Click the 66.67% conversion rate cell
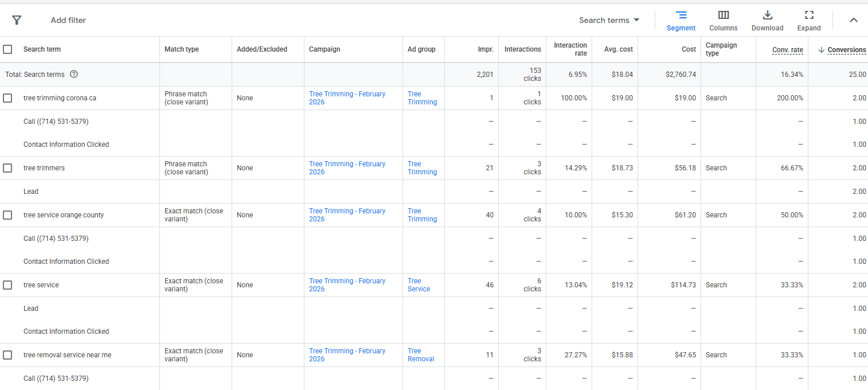 pos(792,168)
